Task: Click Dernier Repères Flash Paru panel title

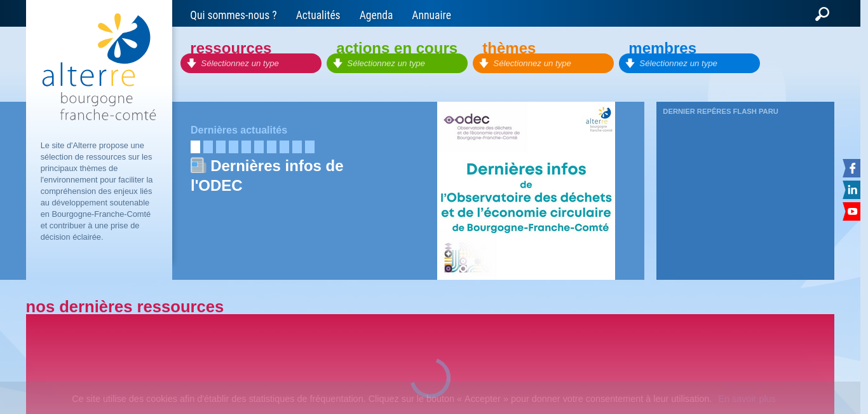Action: 721,111
